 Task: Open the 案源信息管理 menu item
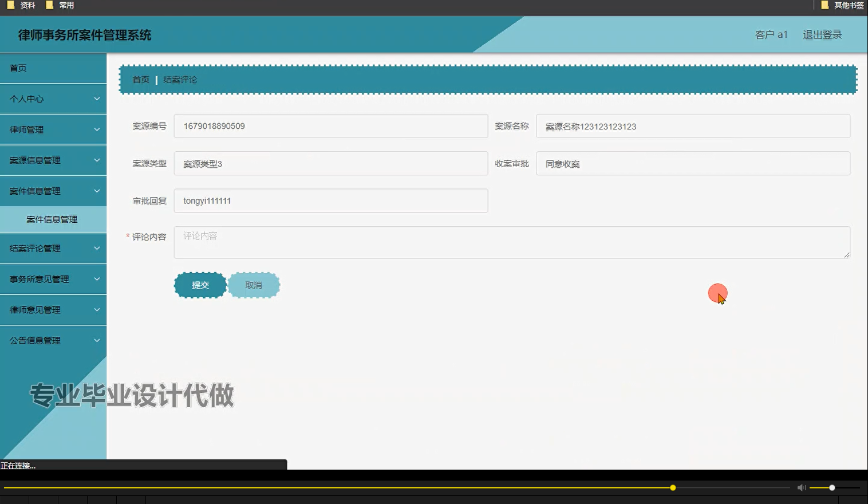53,160
